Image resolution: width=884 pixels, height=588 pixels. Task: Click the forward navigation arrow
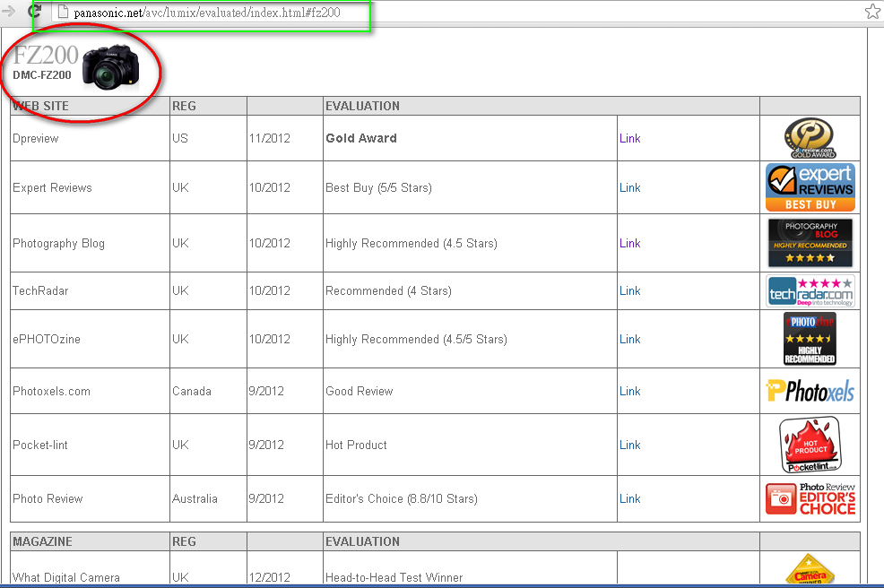8,11
